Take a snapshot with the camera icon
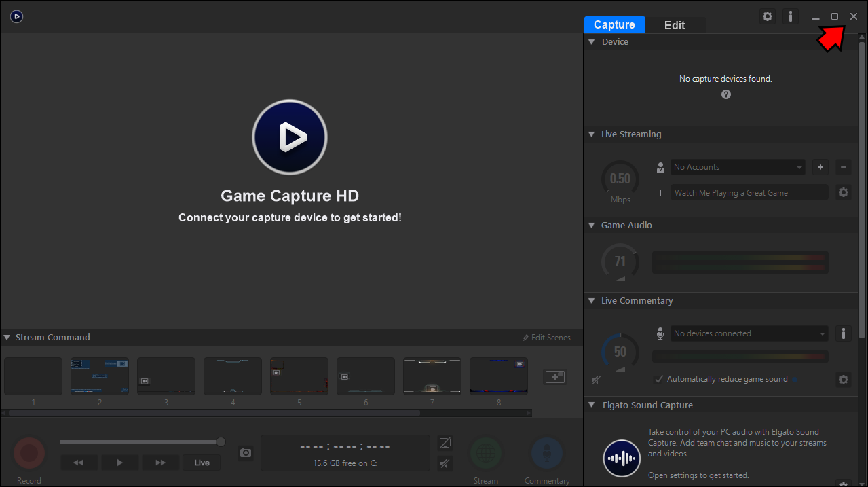The width and height of the screenshot is (868, 487). pos(246,453)
